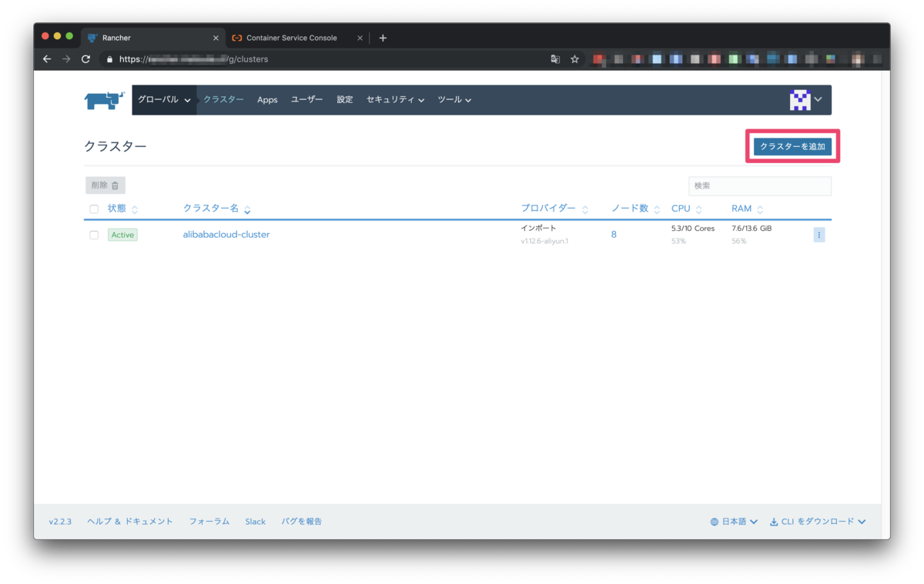
Task: Sort by RAM column arrows
Action: 760,209
